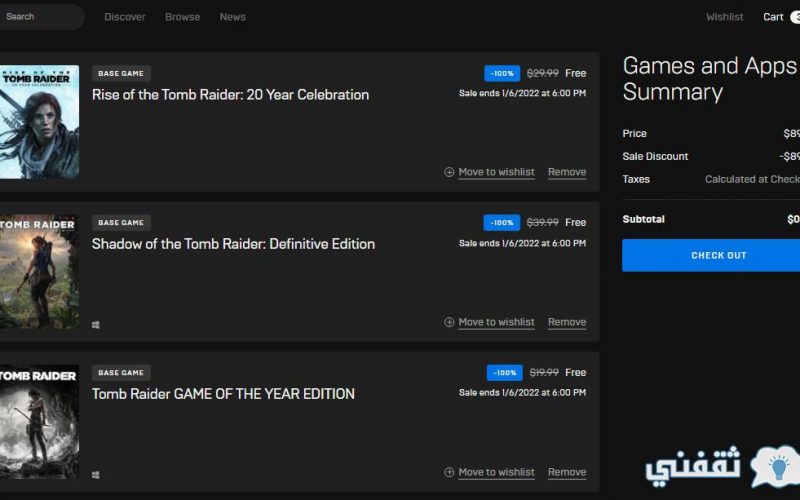Remove Shadow of the Tomb Raider from cart
This screenshot has height=500, width=800.
point(567,322)
